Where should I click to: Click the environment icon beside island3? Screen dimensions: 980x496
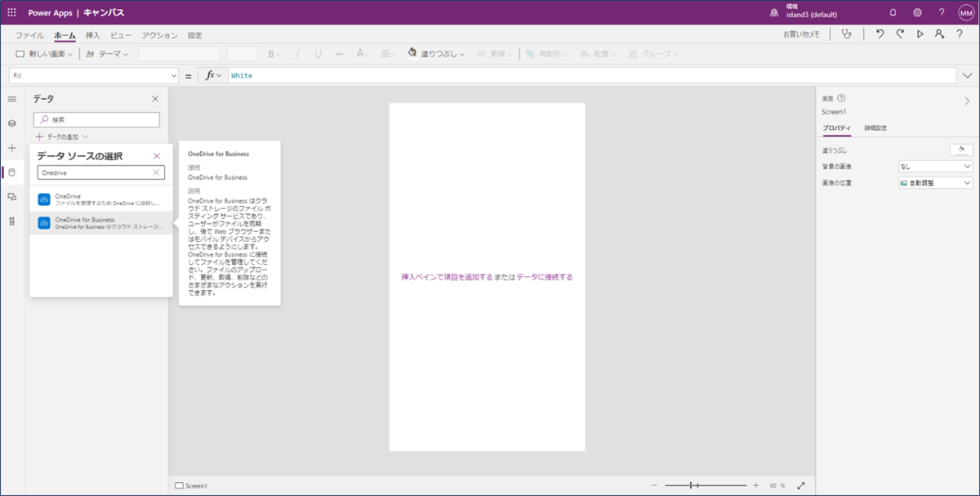point(774,13)
